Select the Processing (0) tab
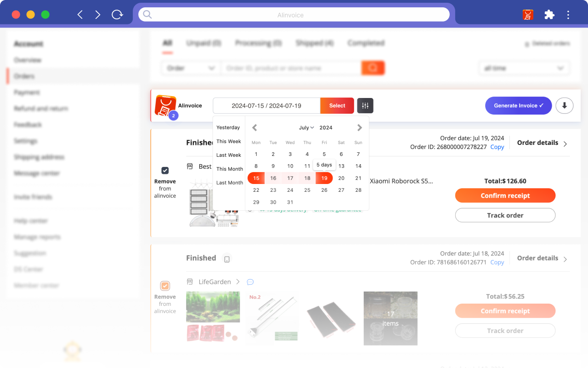 258,43
